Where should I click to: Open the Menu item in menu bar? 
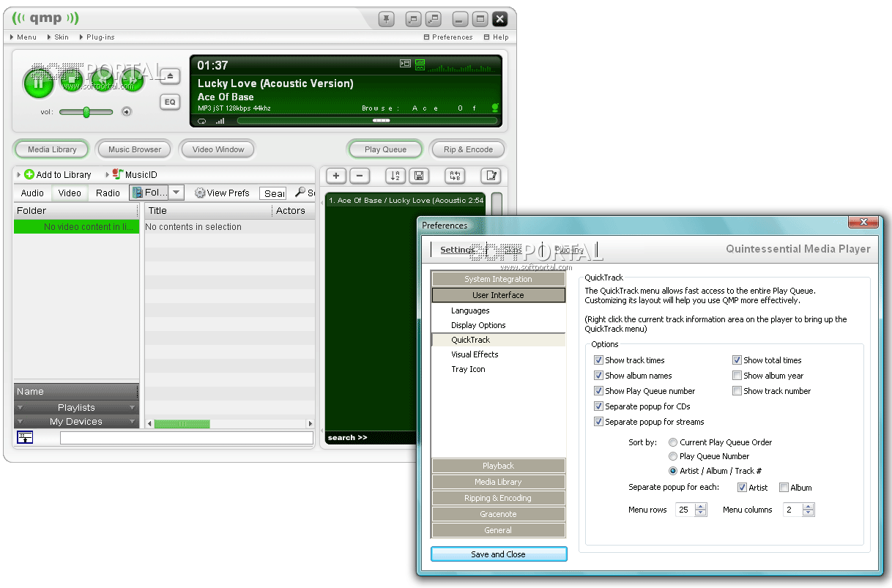[x=23, y=37]
